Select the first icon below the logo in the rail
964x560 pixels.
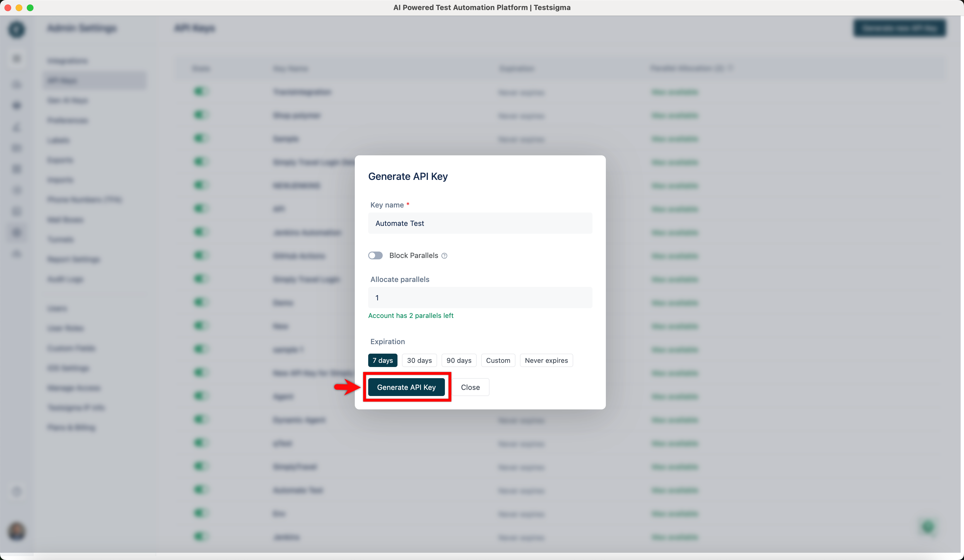pyautogui.click(x=16, y=58)
